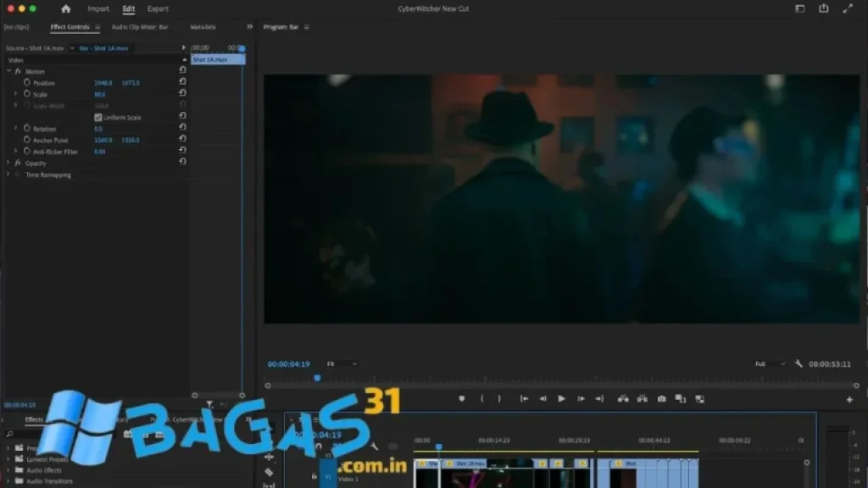Viewport: 868px width, 488px height.
Task: Click the Extract button
Action: (643, 399)
